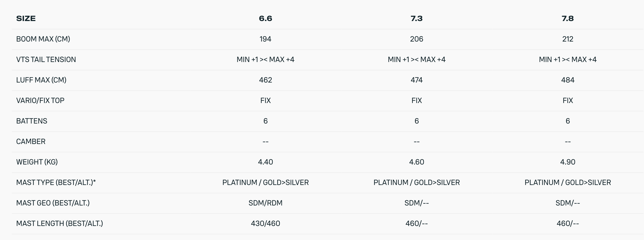644x240 pixels.
Task: Click the MAST GEO (BEST/ALT.) row label
Action: pyautogui.click(x=53, y=203)
